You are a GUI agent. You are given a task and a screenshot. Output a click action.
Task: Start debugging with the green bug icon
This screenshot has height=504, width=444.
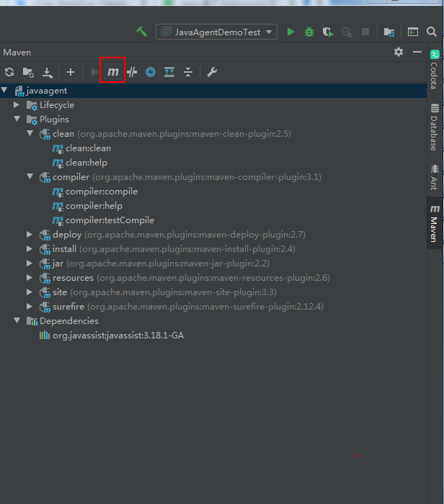[309, 32]
